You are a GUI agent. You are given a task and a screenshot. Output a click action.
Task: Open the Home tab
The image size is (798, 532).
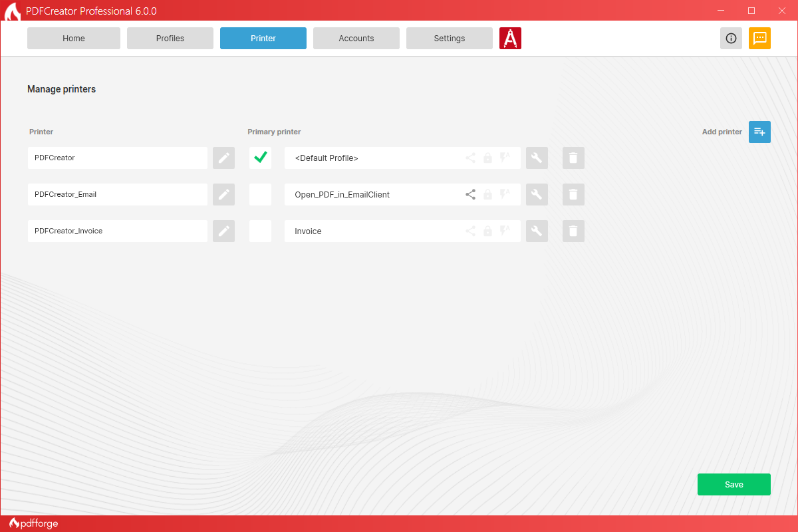point(74,39)
